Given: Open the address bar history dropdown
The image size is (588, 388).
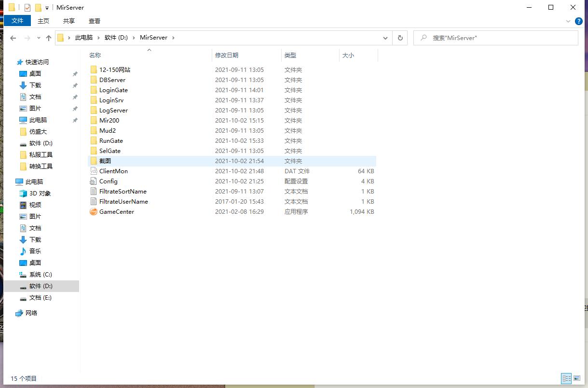Looking at the screenshot, I should click(385, 38).
